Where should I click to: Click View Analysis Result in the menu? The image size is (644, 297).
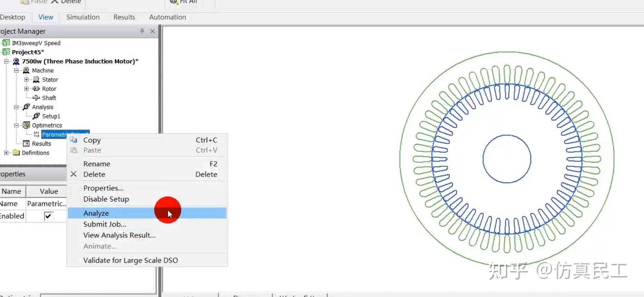pyautogui.click(x=119, y=235)
